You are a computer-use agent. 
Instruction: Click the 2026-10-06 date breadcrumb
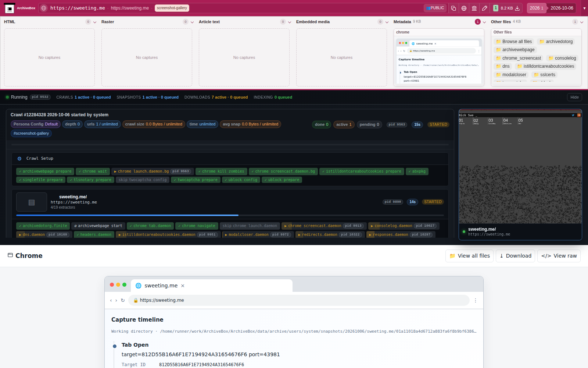tap(562, 8)
